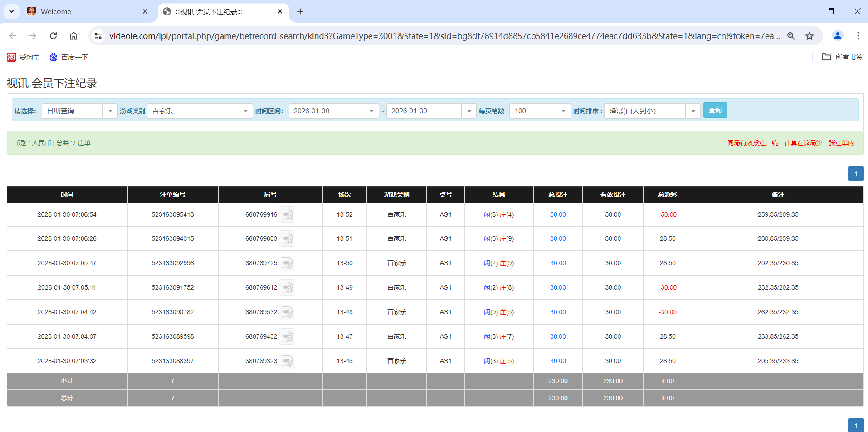Open the 所有书签 bookmarks panel

[827, 57]
